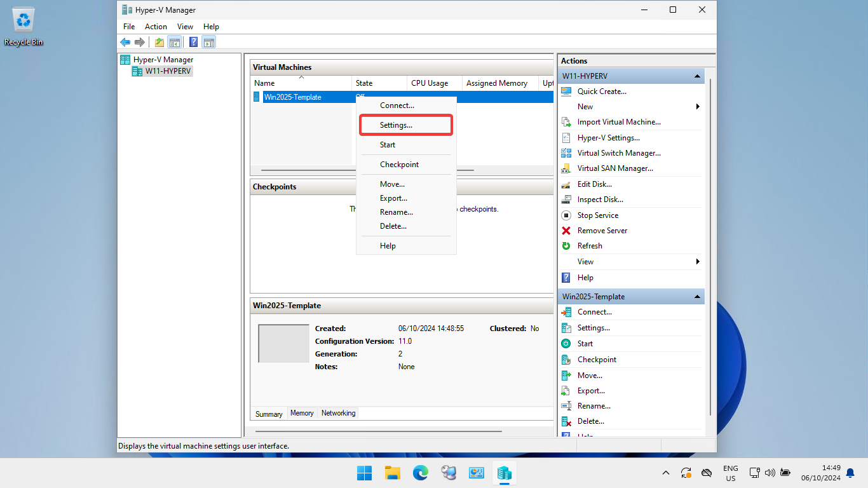The width and height of the screenshot is (868, 488).
Task: Click the Rename icon in Actions pane
Action: pos(566,406)
